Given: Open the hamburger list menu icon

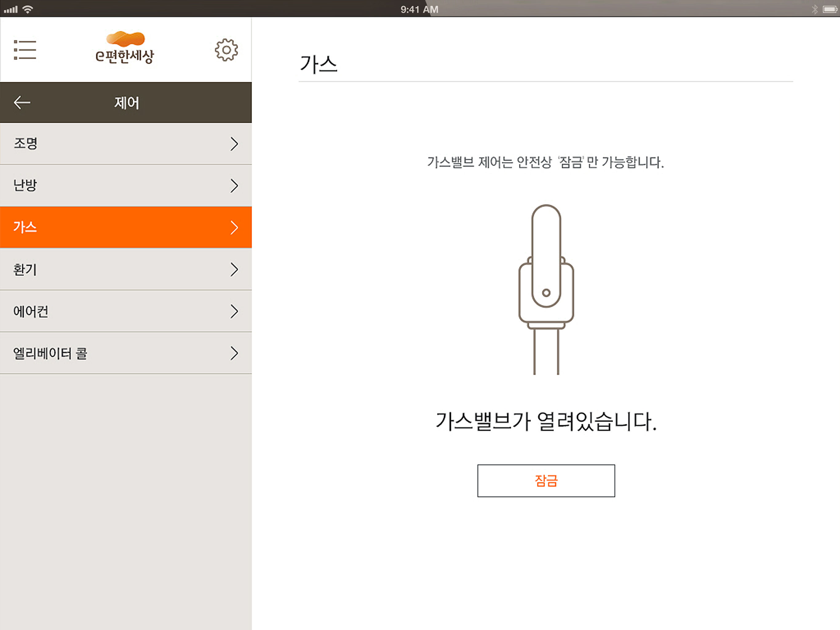Looking at the screenshot, I should tap(25, 50).
